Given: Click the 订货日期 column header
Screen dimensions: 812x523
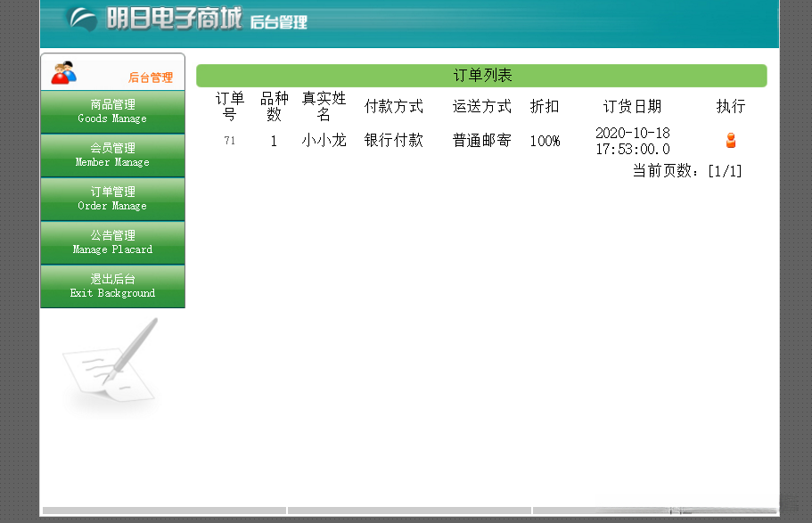Looking at the screenshot, I should [x=632, y=106].
